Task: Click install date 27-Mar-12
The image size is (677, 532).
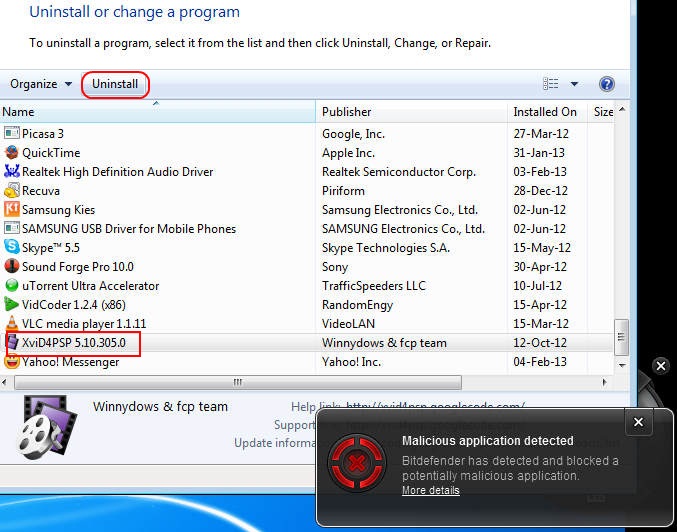Action: 541,133
